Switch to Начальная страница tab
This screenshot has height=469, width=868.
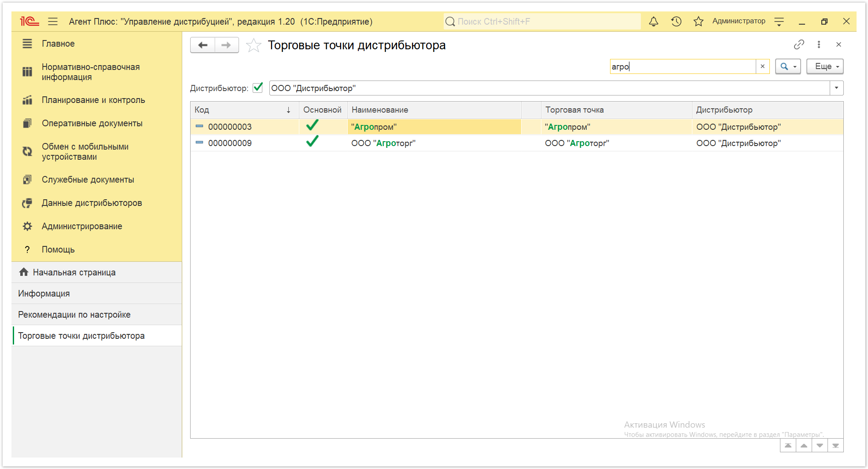pyautogui.click(x=74, y=272)
